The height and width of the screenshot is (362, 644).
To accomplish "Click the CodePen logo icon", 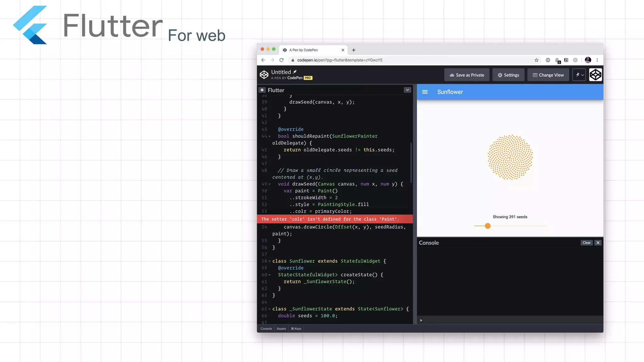I will (x=264, y=75).
